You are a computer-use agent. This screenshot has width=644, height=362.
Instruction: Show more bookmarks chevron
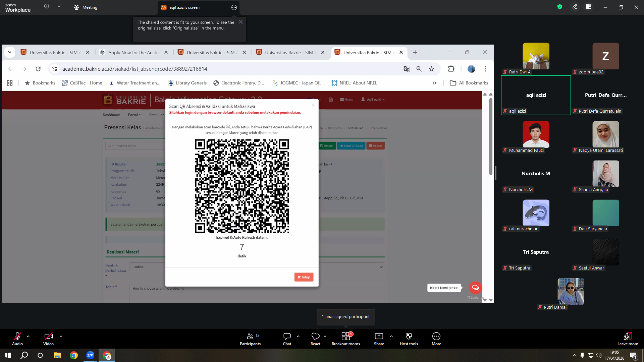pyautogui.click(x=435, y=83)
